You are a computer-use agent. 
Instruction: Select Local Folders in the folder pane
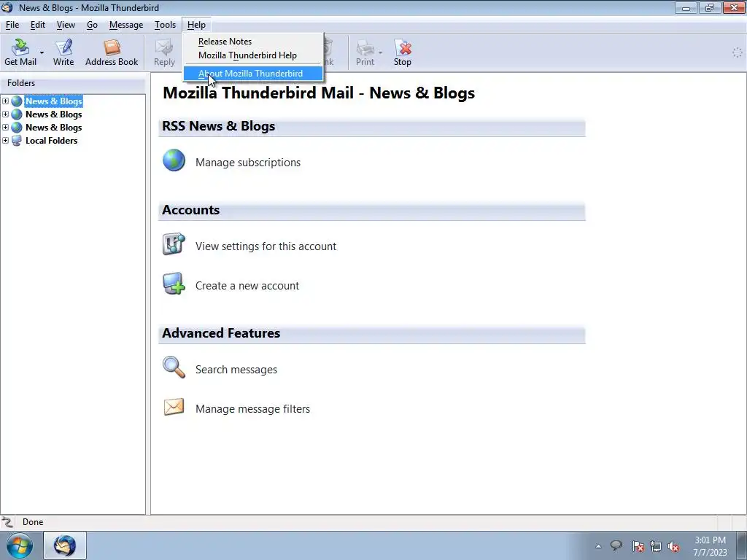point(52,141)
